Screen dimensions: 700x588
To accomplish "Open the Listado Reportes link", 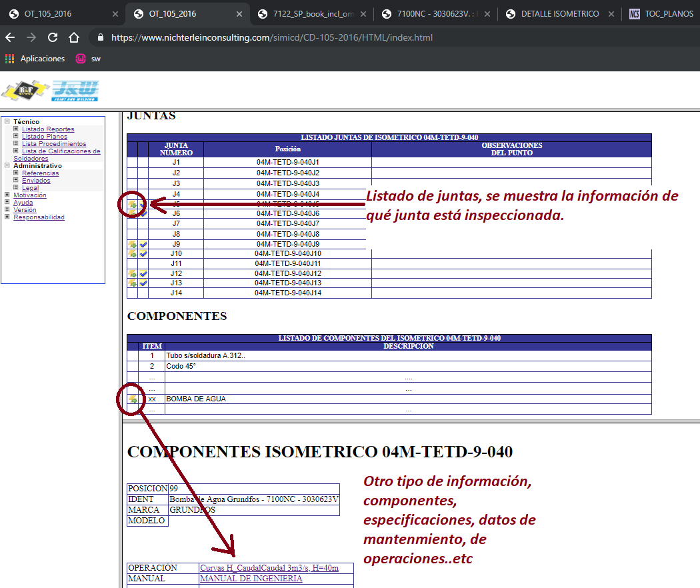I will [48, 129].
